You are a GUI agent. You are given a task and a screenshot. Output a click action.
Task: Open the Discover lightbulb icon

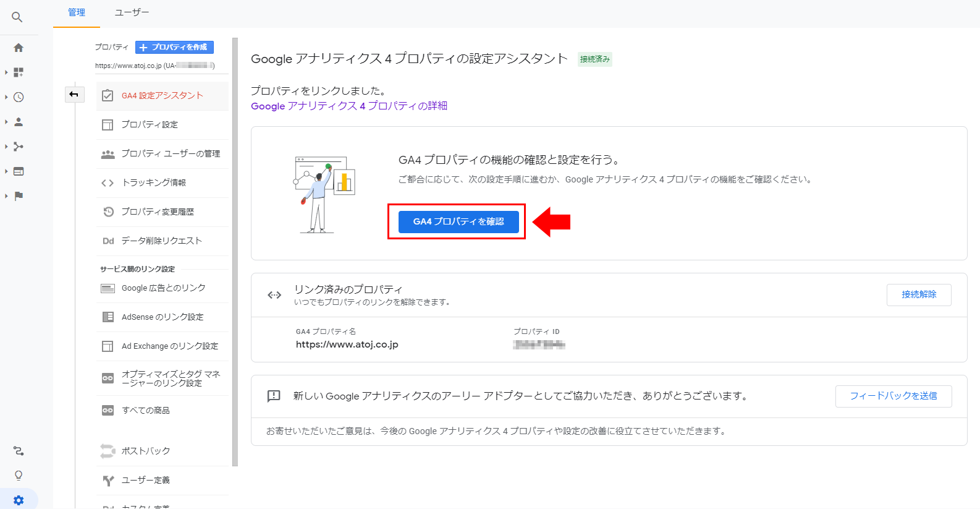(19, 476)
